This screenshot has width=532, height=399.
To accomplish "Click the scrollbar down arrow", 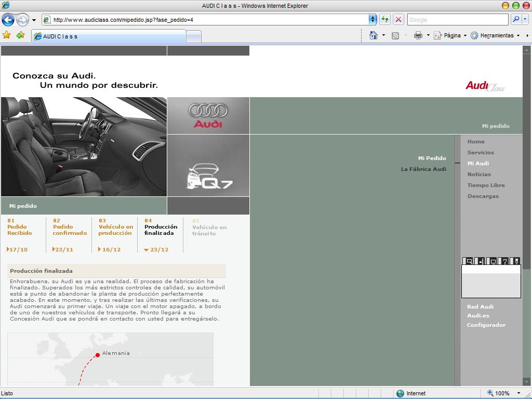I will pos(526,381).
